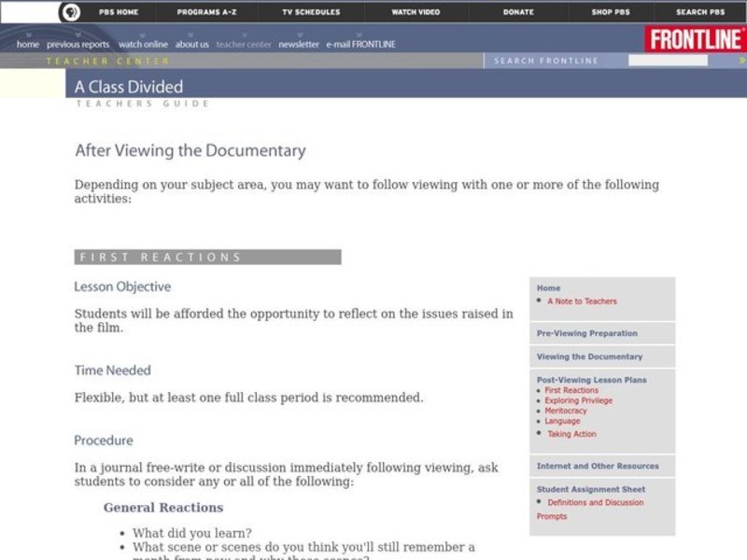This screenshot has height=560, width=747.
Task: Open A Note to Teachers link
Action: (x=582, y=301)
